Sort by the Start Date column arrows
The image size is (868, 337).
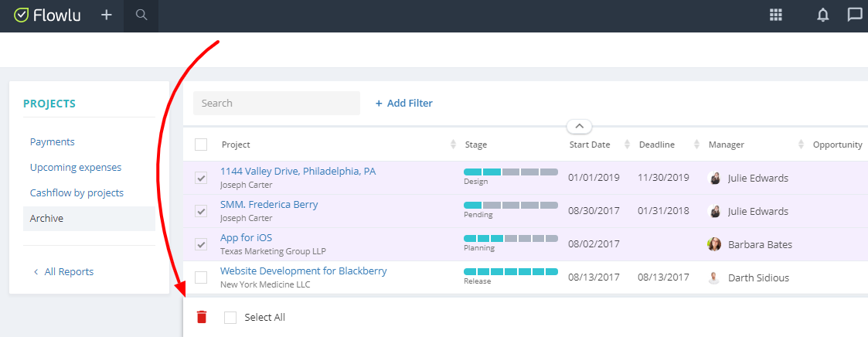pos(627,145)
